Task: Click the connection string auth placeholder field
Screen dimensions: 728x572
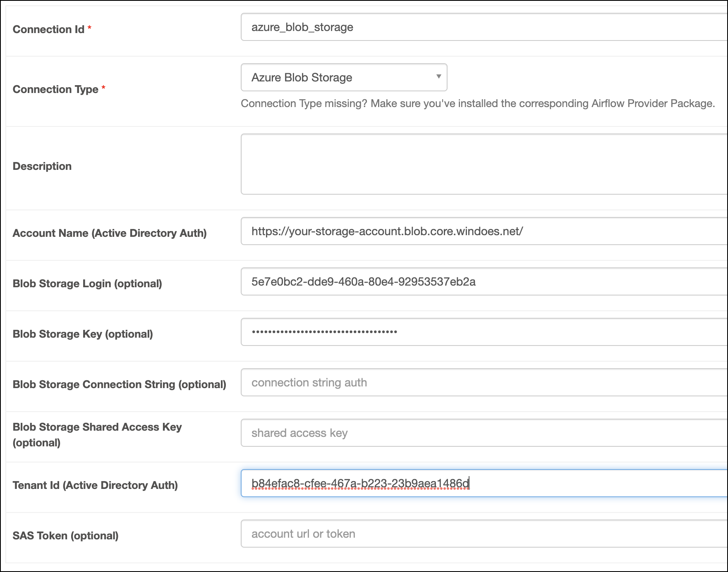Action: click(414, 382)
